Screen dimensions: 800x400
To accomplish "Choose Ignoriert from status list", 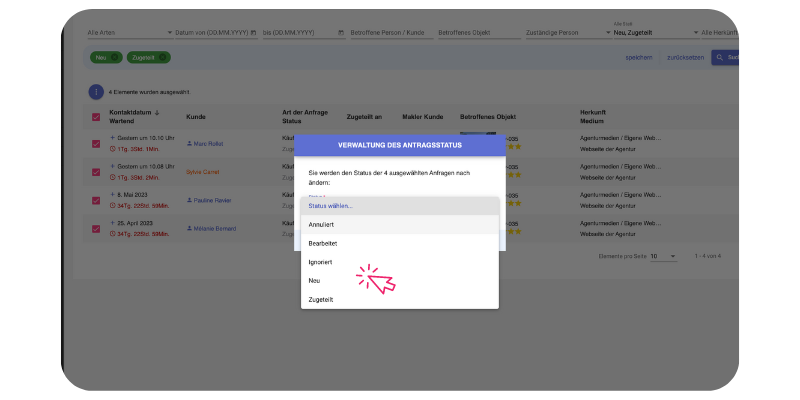I will pyautogui.click(x=399, y=262).
